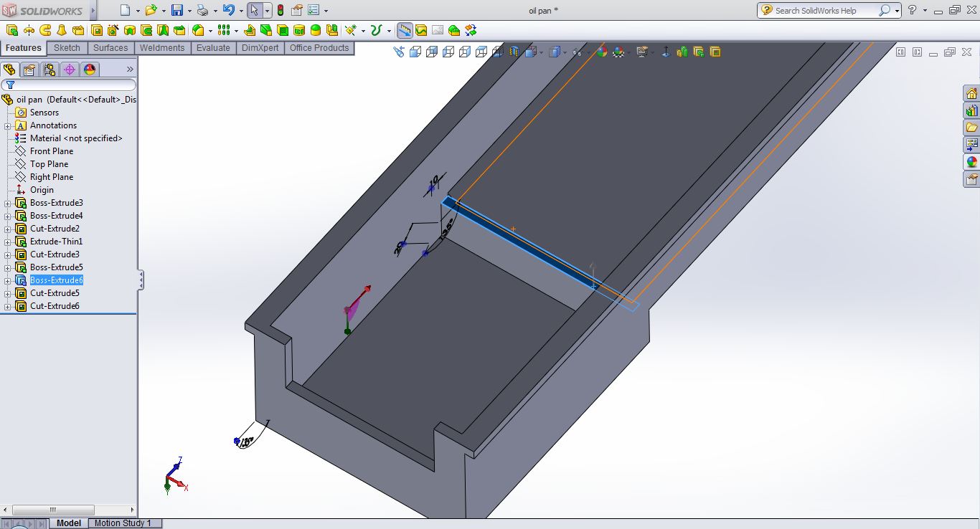
Task: Expand the Boss-Extrude3 feature node
Action: coord(7,203)
